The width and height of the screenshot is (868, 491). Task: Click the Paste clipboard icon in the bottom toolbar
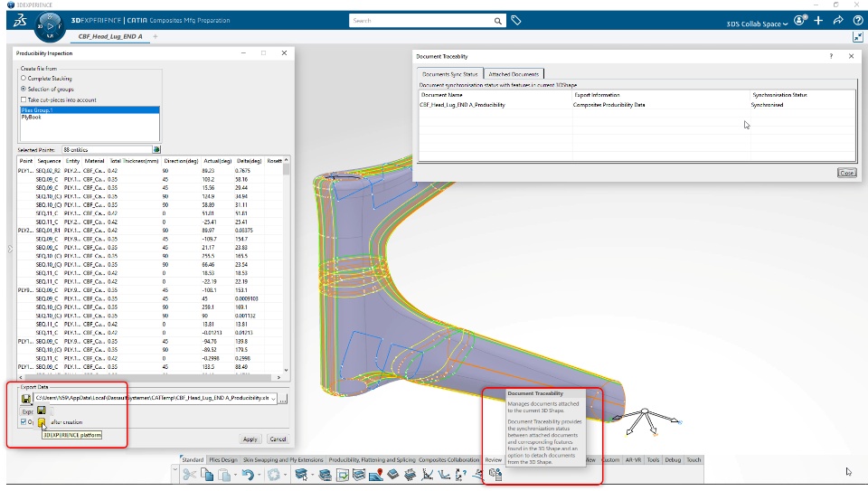coord(224,475)
